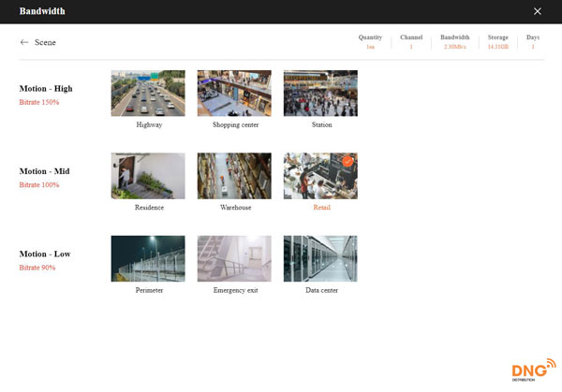Click the Storage summary value
This screenshot has width=562, height=392.
coord(498,47)
